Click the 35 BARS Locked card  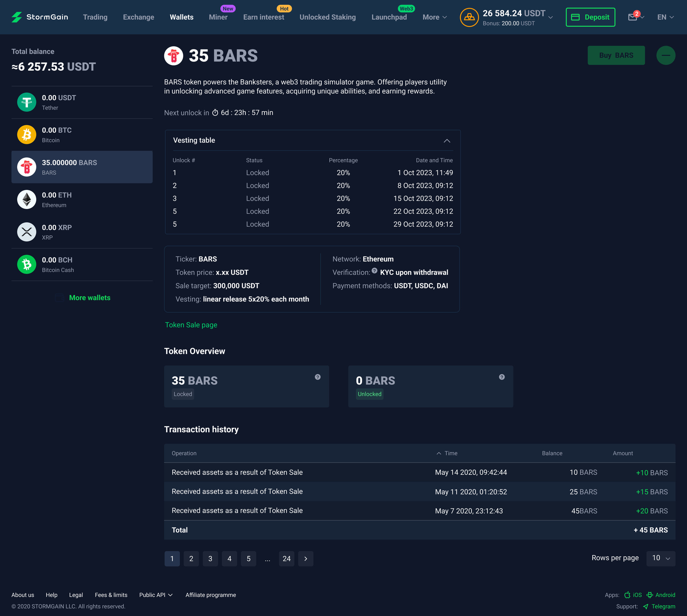click(x=246, y=386)
